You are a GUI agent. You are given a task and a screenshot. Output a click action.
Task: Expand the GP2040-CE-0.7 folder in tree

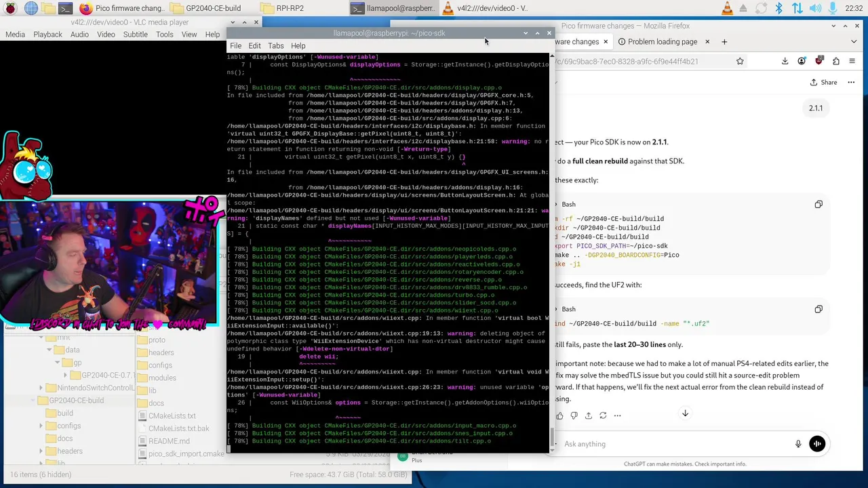pos(66,375)
